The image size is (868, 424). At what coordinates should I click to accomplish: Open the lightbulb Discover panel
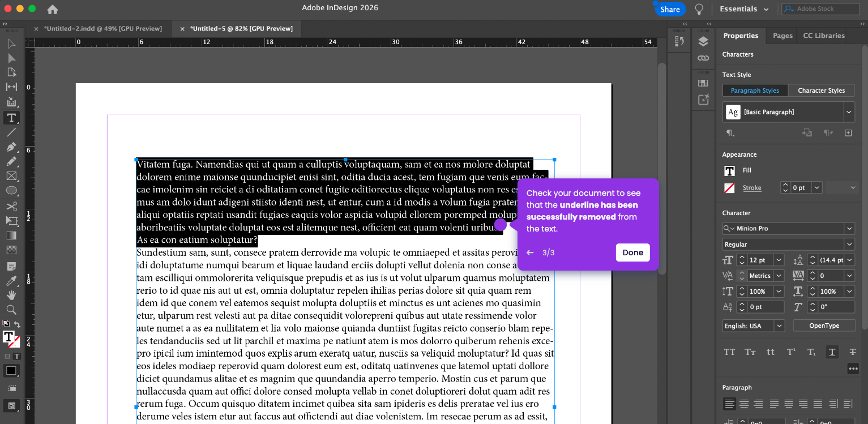point(699,9)
